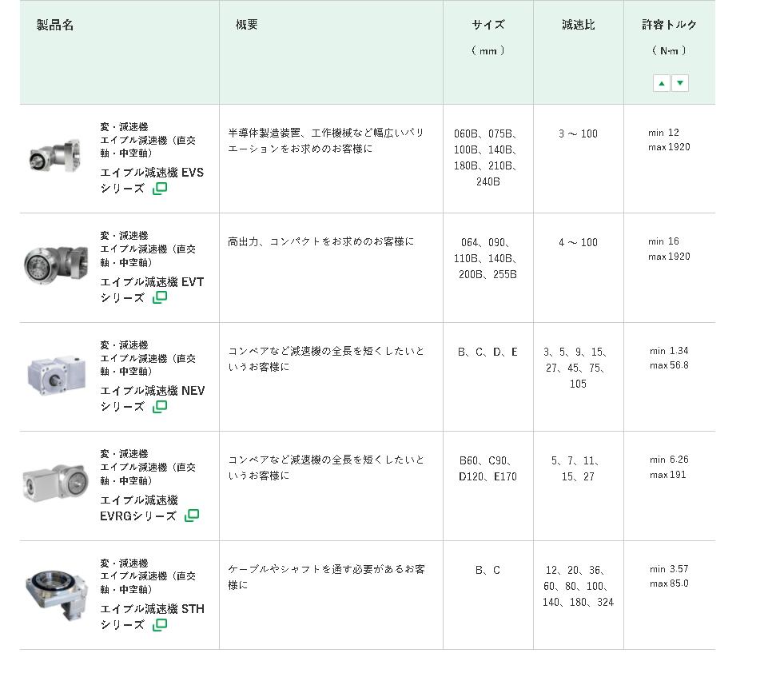Viewport: 784px width, 673px height.
Task: Click the green up-triangle sort icon
Action: coord(660,82)
